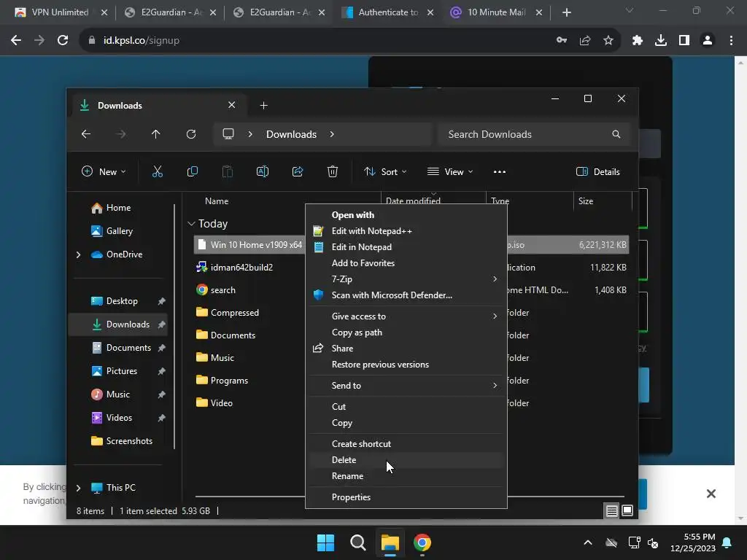Choose Properties in the context menu
Screen dimensions: 747x560
pos(406,497)
